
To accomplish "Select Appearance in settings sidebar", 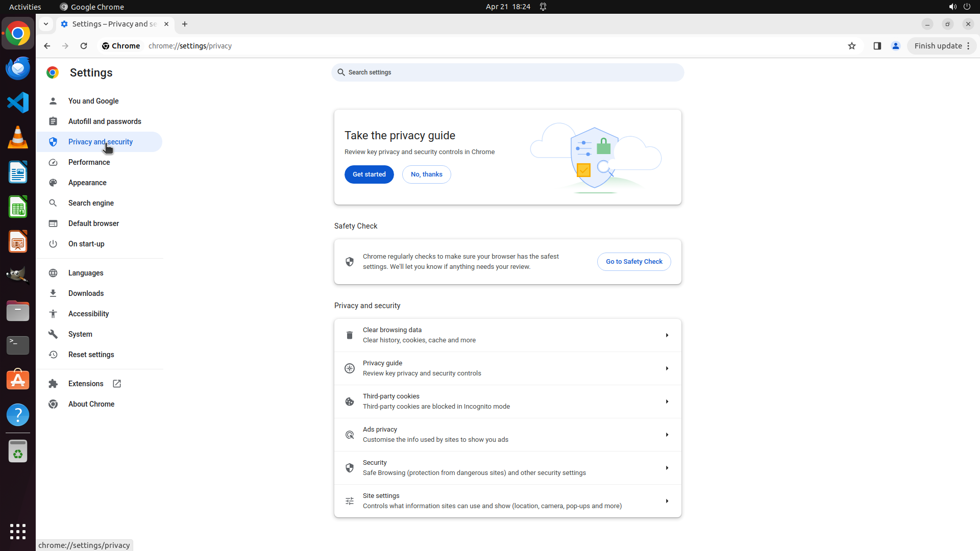I will point(87,183).
